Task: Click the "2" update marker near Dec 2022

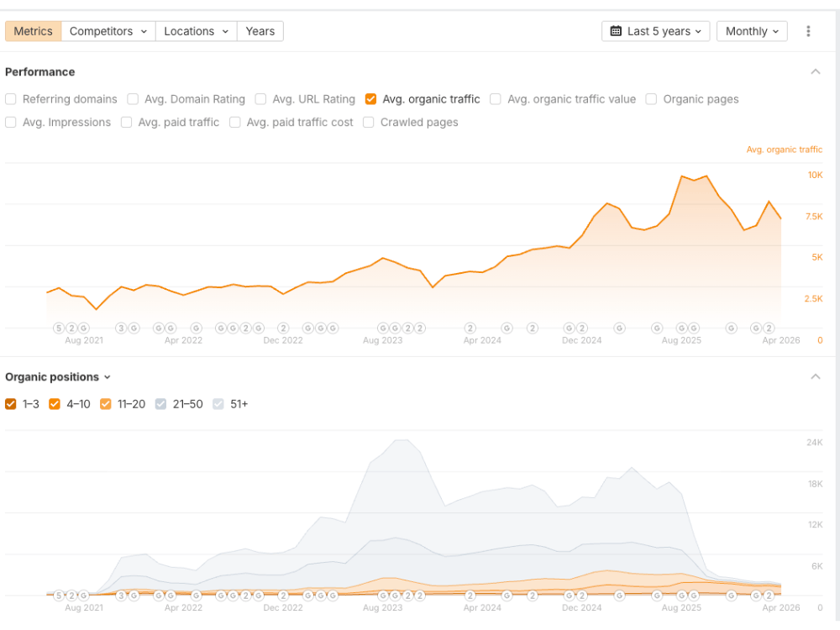Action: (x=284, y=328)
